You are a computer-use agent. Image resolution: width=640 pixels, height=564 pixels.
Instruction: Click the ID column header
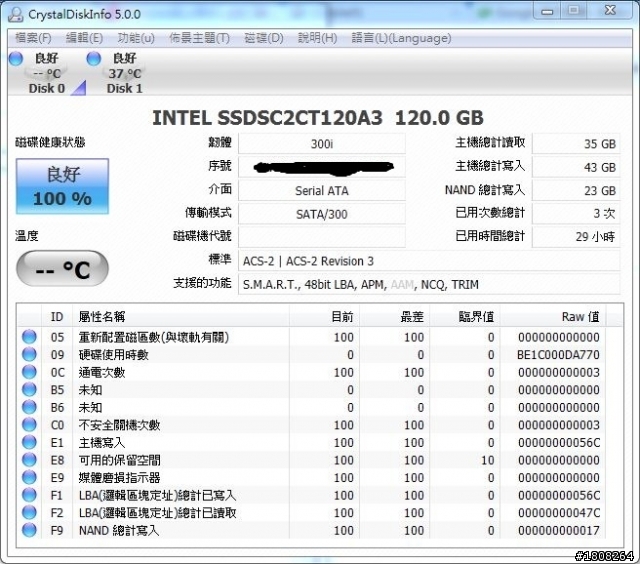click(57, 316)
